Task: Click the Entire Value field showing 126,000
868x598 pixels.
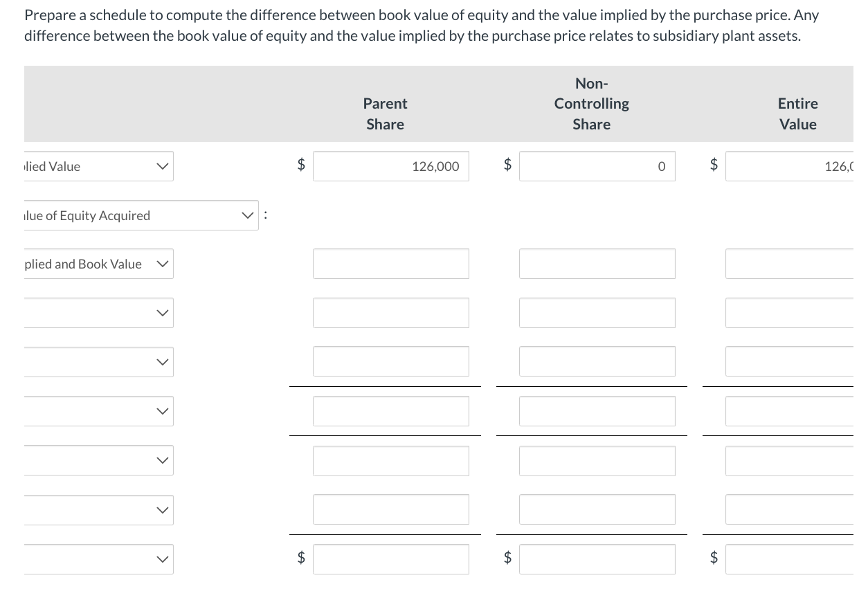Action: [x=796, y=166]
